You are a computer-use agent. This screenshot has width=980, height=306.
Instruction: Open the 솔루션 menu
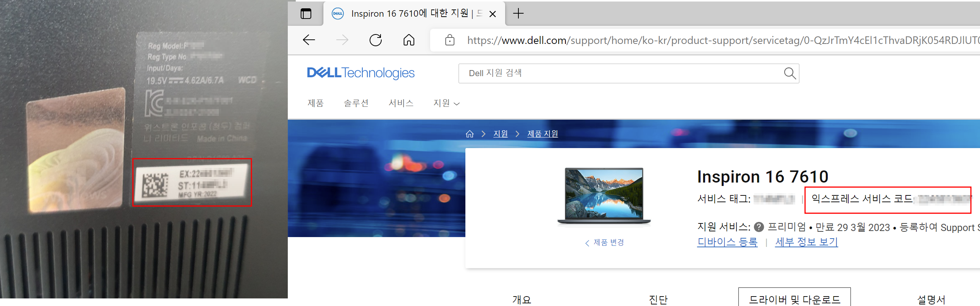356,103
